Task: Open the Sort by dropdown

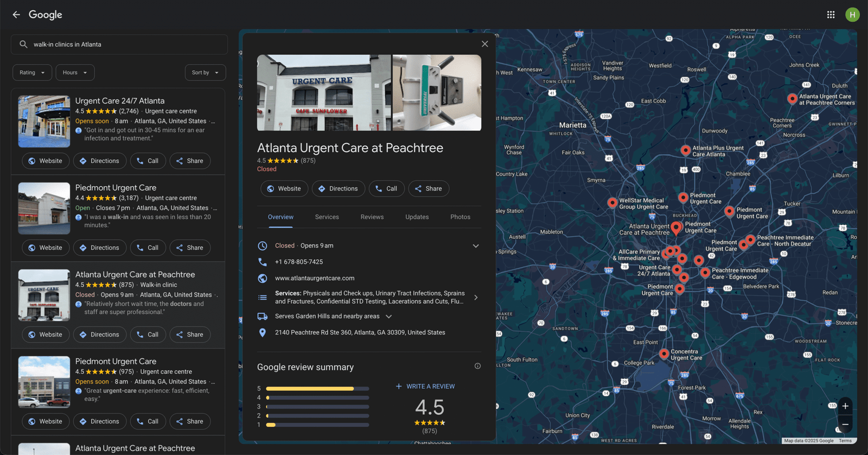Action: (206, 73)
